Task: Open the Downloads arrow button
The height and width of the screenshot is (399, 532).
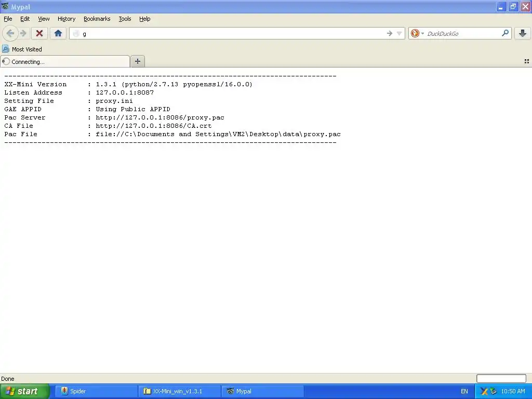Action: click(x=523, y=33)
